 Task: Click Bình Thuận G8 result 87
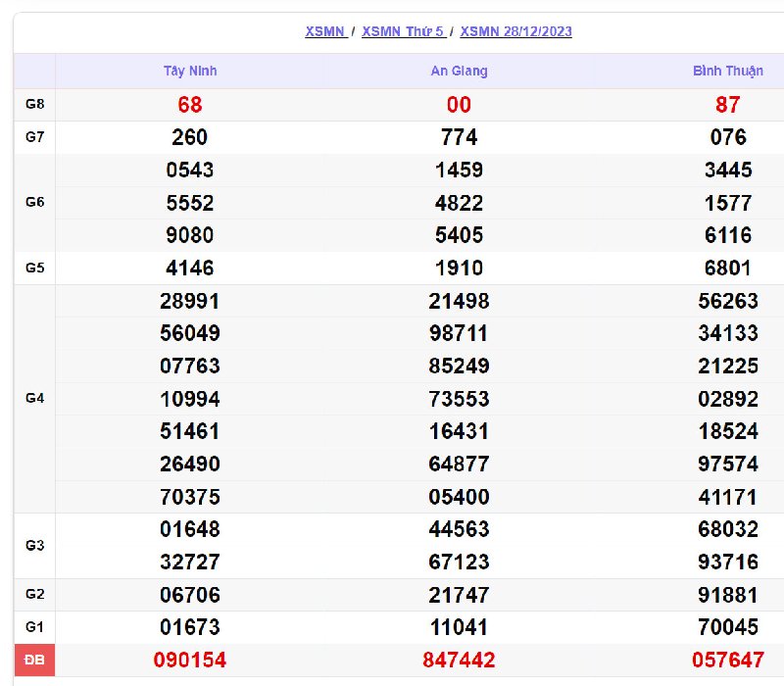[x=728, y=105]
